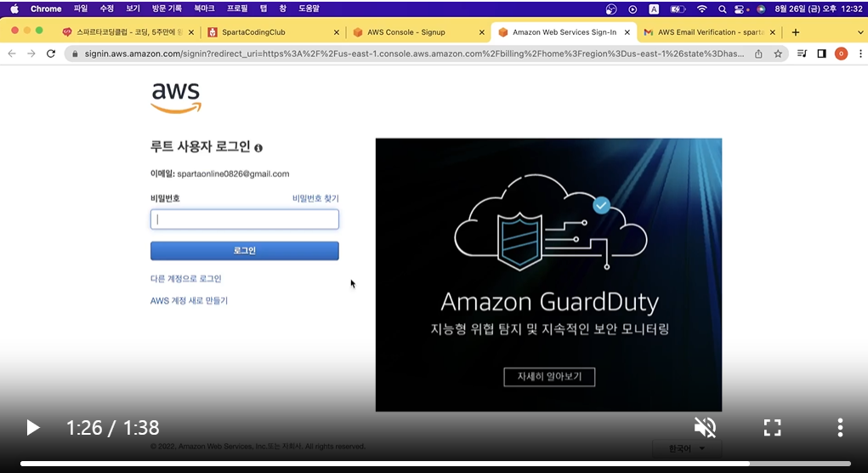868x473 pixels.
Task: Open the Chrome application menu
Action: (x=46, y=9)
